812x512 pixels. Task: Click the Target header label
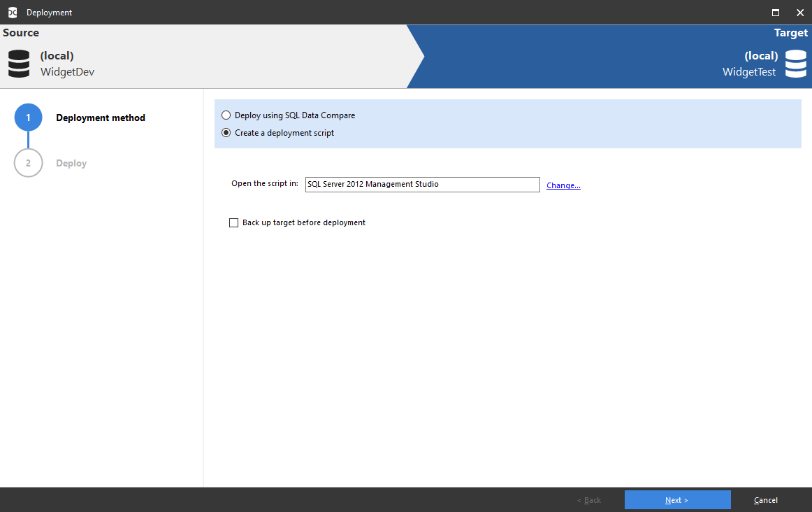click(x=790, y=32)
